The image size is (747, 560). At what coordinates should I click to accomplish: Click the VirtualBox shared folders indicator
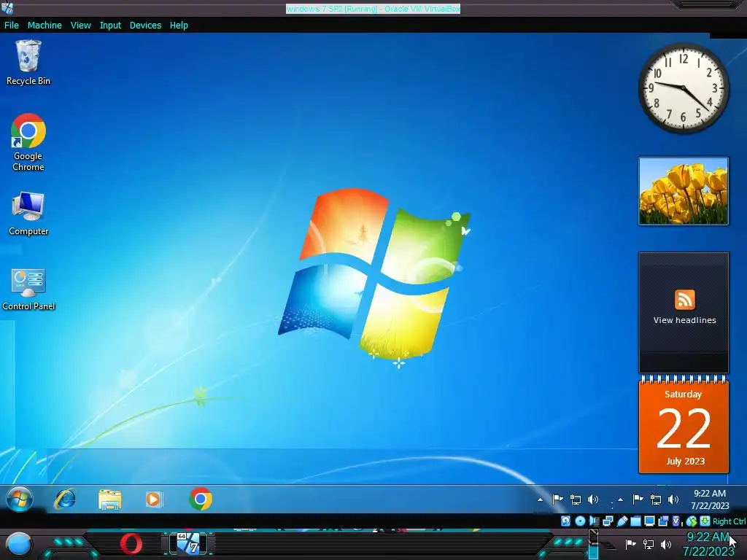[x=635, y=521]
